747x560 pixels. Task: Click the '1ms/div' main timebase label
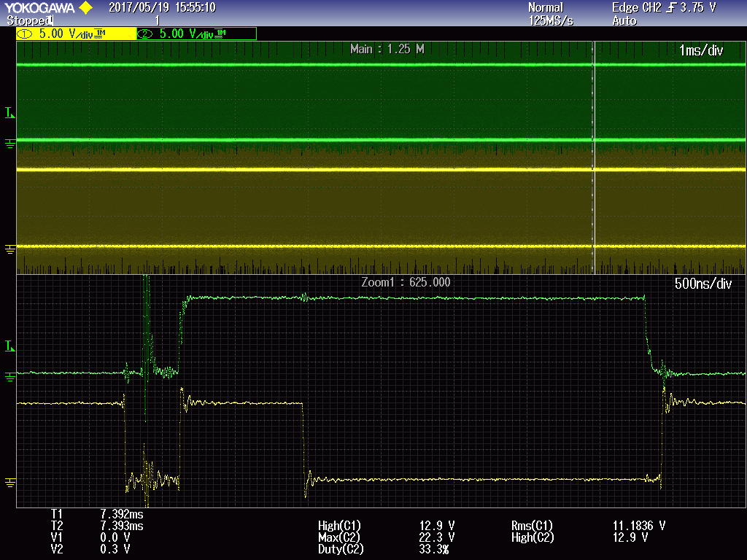pos(701,50)
